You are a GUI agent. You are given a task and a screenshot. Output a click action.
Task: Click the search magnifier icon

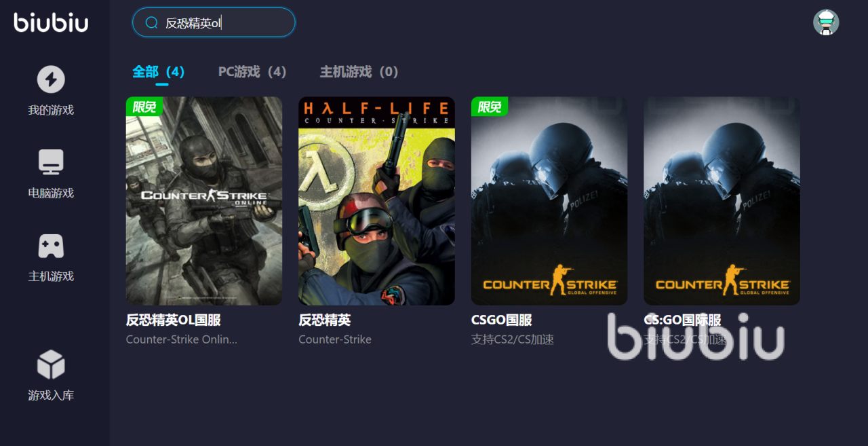click(152, 22)
